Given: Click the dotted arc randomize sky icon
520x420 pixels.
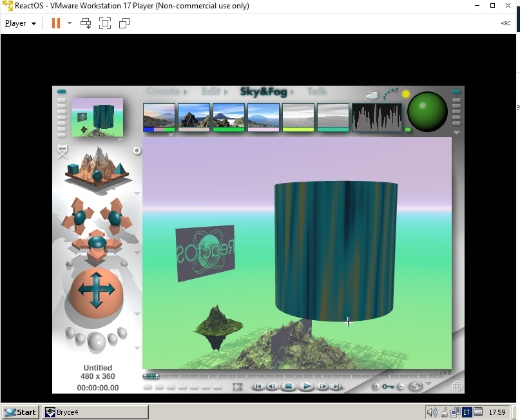Looking at the screenshot, I should coord(390,94).
